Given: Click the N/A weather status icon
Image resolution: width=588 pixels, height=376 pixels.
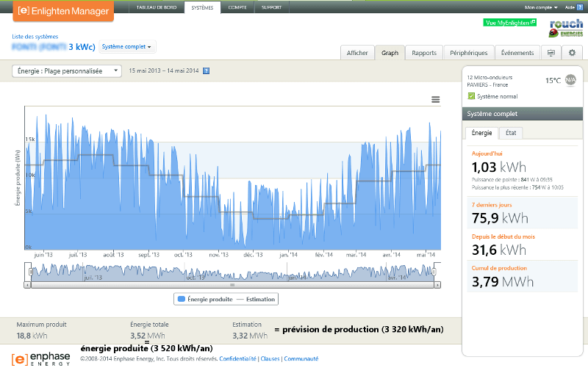Looking at the screenshot, I should point(570,80).
